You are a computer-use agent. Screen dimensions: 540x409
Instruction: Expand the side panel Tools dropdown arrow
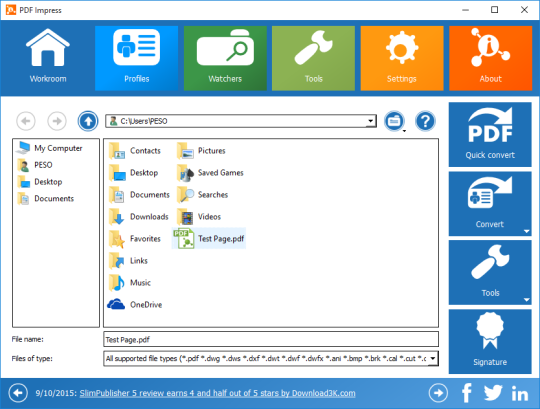526,300
